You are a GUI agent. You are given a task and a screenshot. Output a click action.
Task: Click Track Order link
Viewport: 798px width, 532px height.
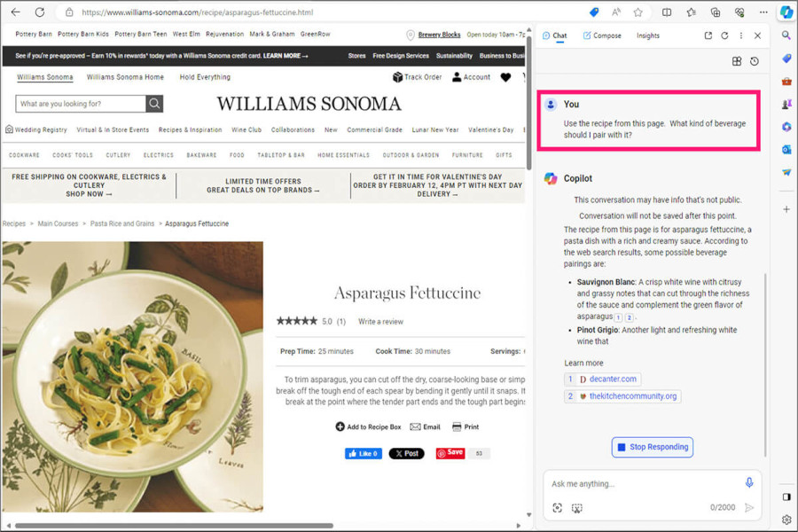(x=417, y=77)
